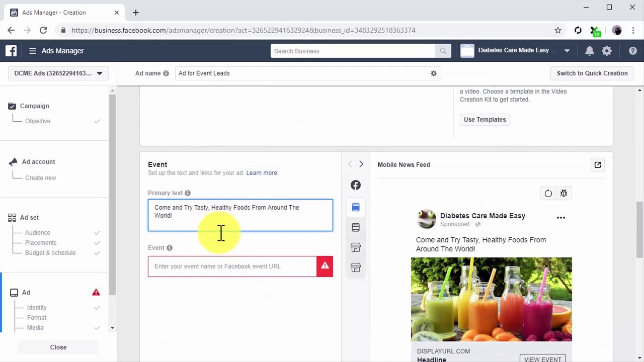This screenshot has width=644, height=362.
Task: Select Placements in the sidebar
Action: [x=41, y=243]
